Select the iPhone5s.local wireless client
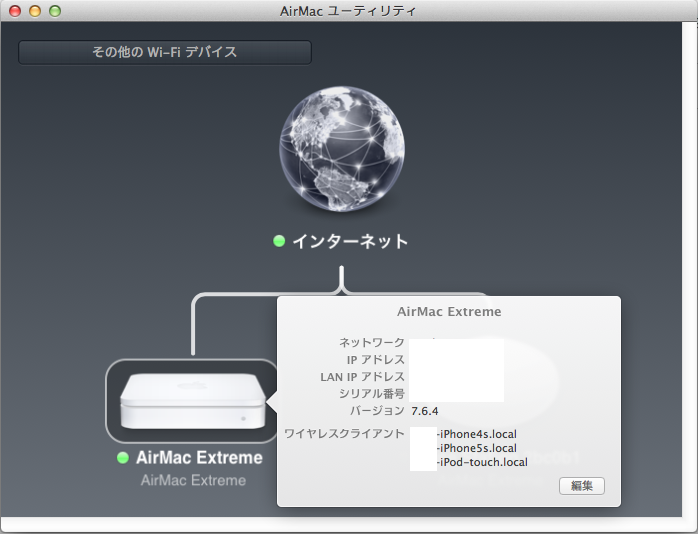Viewport: 698px width, 534px height. (477, 448)
